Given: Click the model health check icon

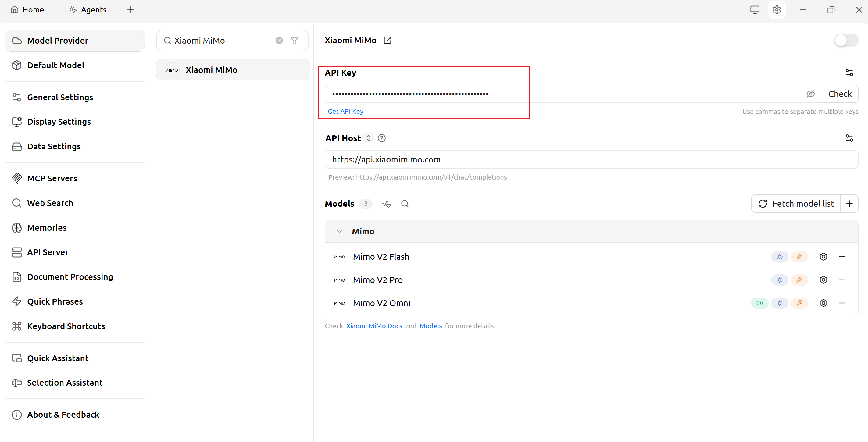Looking at the screenshot, I should point(387,204).
